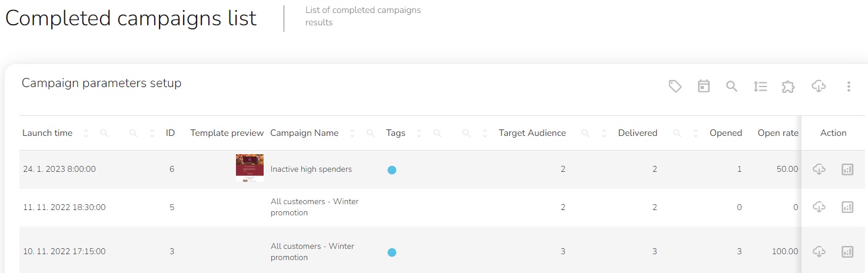Search within the Launch time column
This screenshot has width=868, height=273.
pyautogui.click(x=104, y=134)
